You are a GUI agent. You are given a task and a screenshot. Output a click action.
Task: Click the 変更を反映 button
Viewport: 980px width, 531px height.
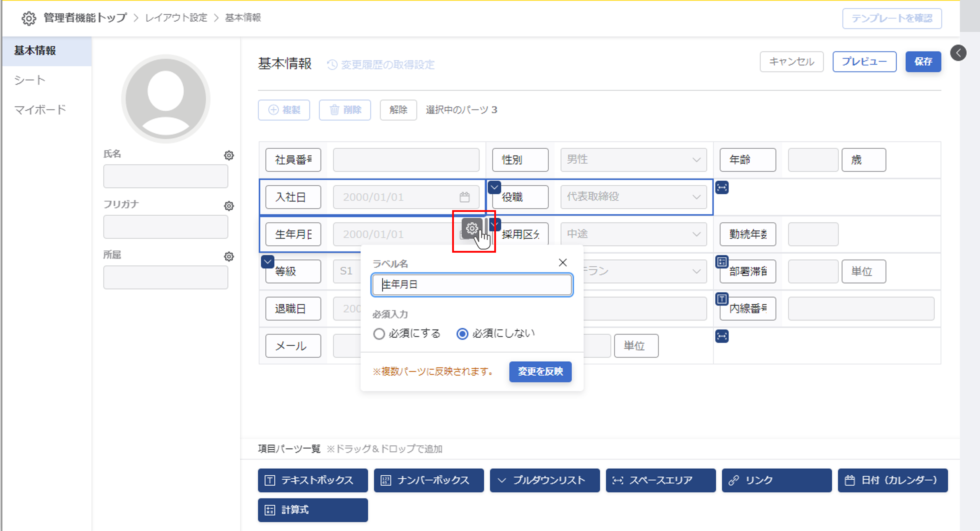click(x=540, y=371)
